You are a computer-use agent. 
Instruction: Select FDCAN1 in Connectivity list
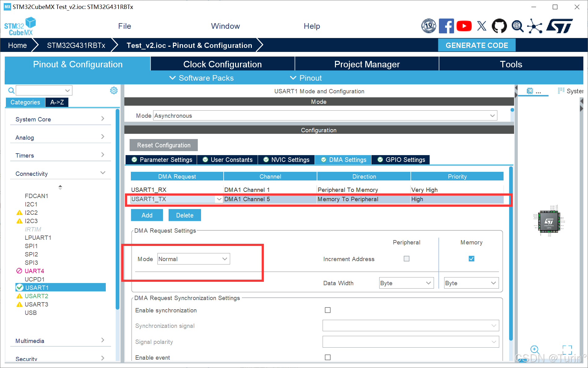tap(36, 196)
